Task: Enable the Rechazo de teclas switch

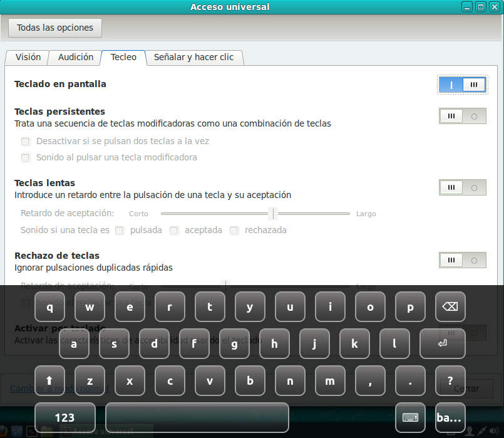Action: pyautogui.click(x=463, y=260)
